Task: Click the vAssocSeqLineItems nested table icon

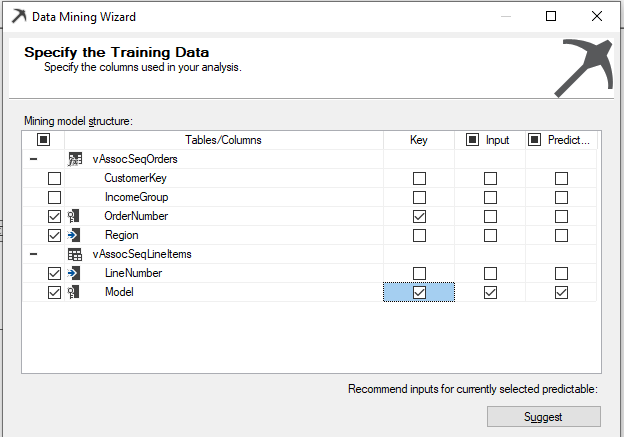Action: tap(75, 254)
